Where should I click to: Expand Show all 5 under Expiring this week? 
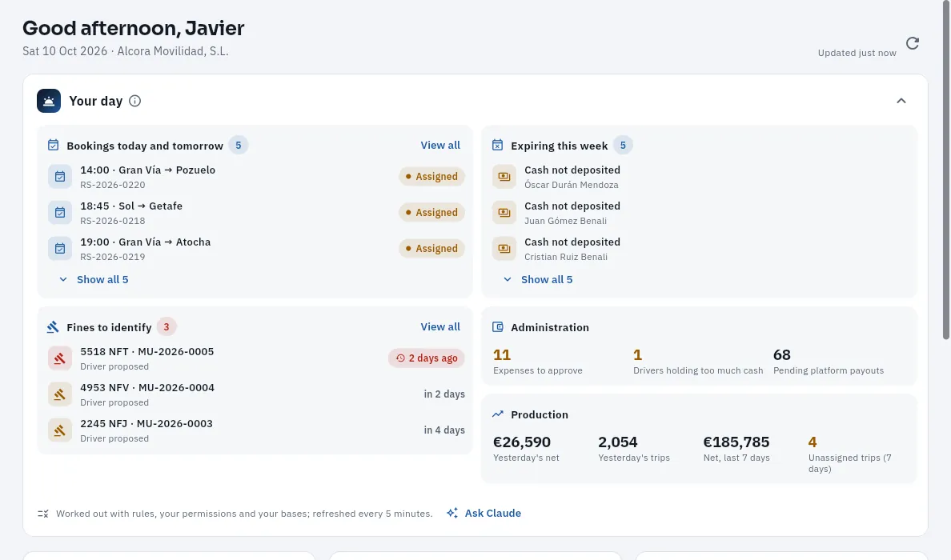coord(538,279)
